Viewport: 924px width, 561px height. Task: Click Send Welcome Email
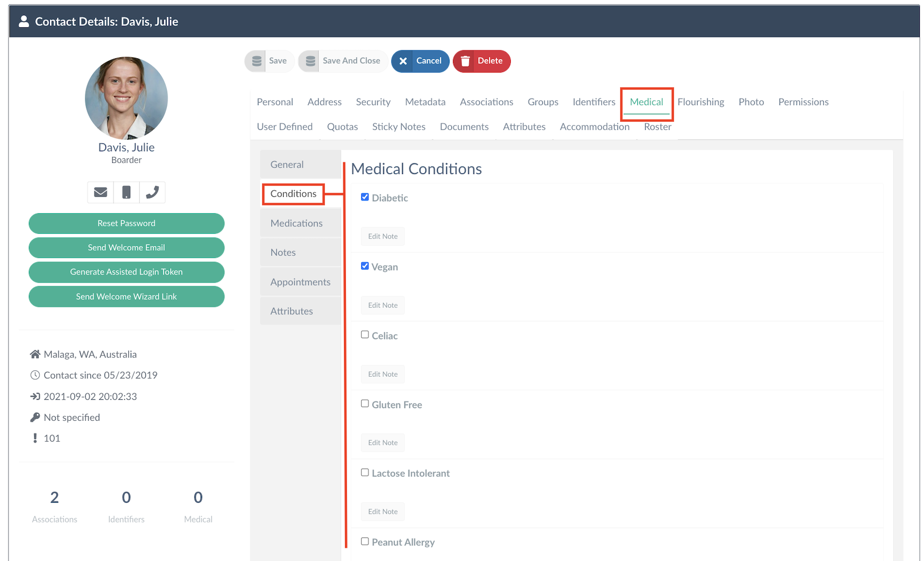tap(127, 247)
